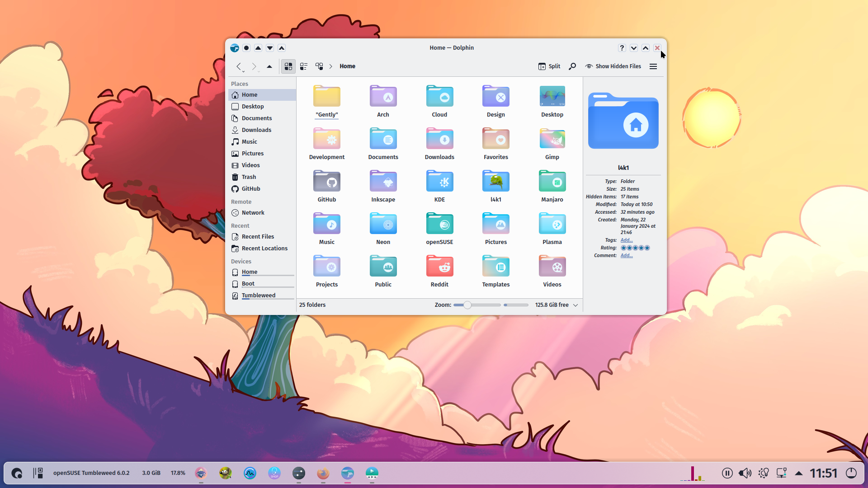Open the application launcher in panel
Screen dimensions: 868x488
(x=17, y=473)
